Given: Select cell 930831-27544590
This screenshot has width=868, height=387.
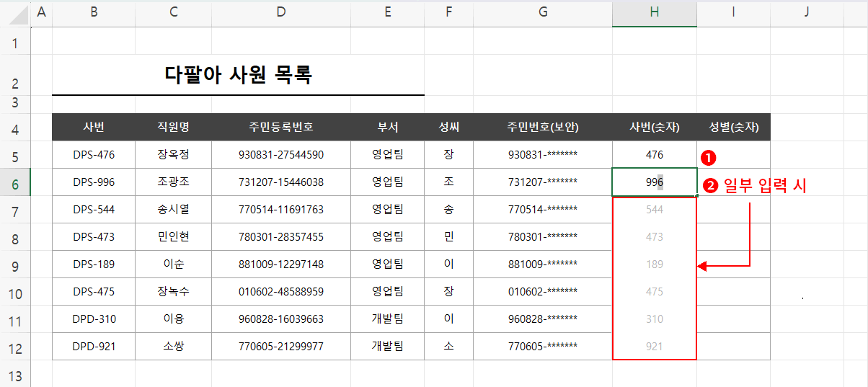Looking at the screenshot, I should click(281, 155).
